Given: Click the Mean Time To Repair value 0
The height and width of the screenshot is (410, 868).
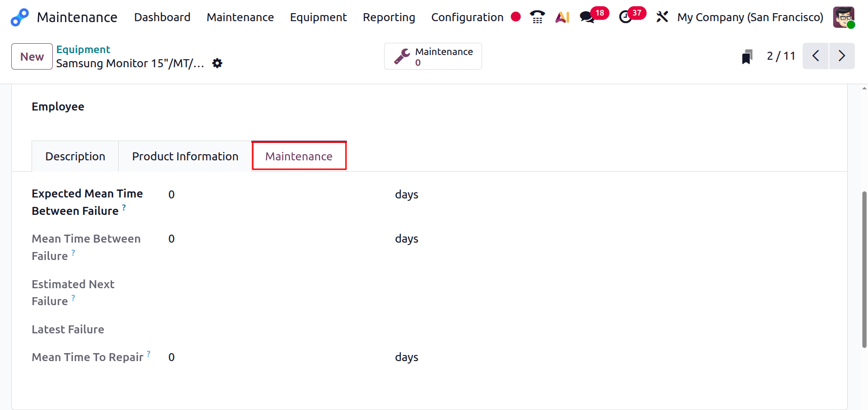Looking at the screenshot, I should pyautogui.click(x=171, y=357).
